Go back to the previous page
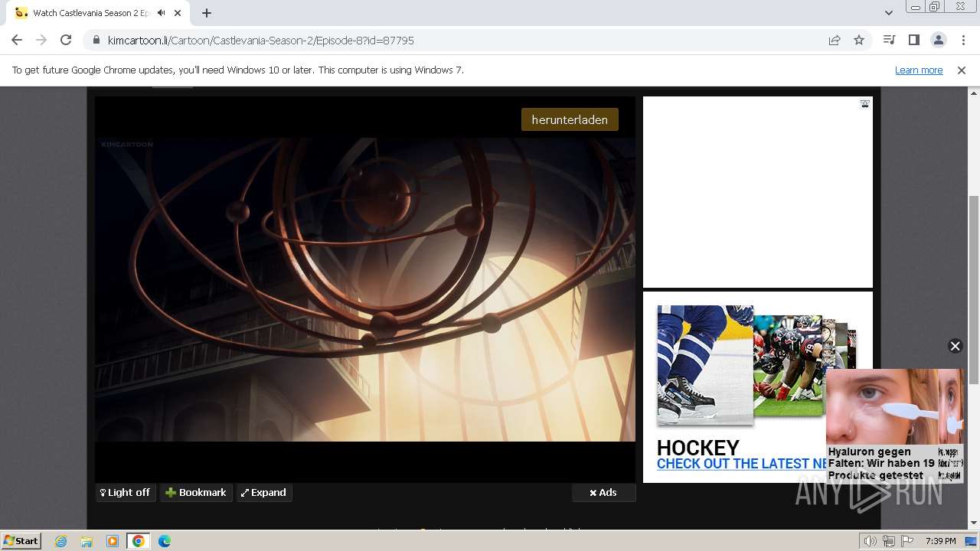The width and height of the screenshot is (980, 551). coord(17,40)
